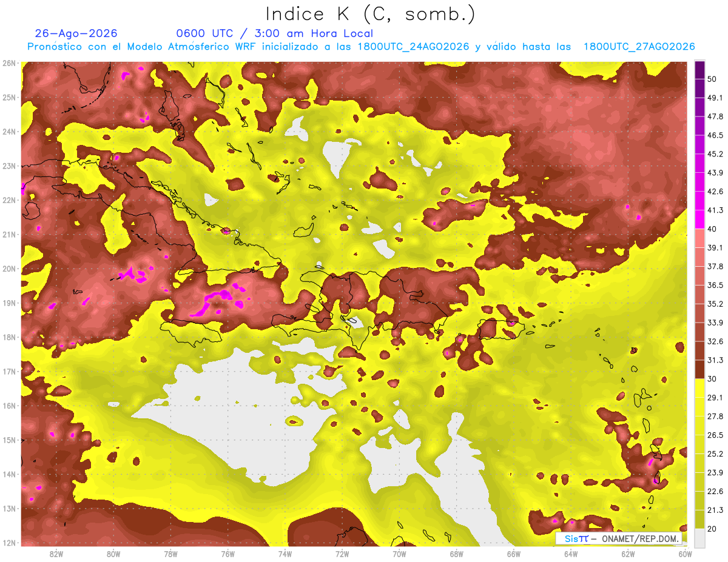Click the color bar value '40'
Image resolution: width=728 pixels, height=562 pixels.
(x=713, y=229)
